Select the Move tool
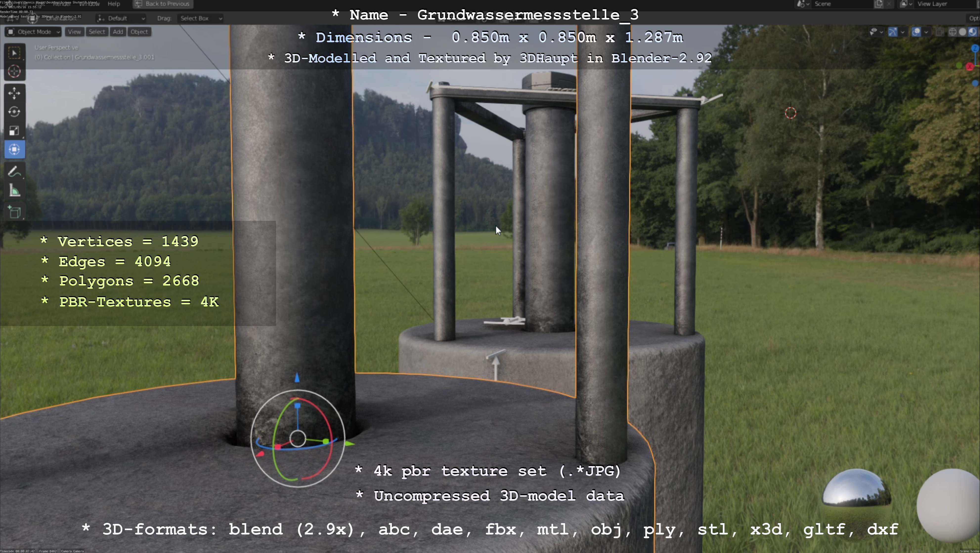 pos(14,93)
